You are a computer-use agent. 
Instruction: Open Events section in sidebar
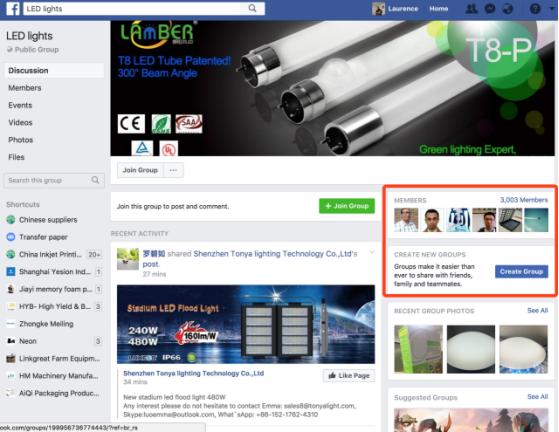[20, 105]
